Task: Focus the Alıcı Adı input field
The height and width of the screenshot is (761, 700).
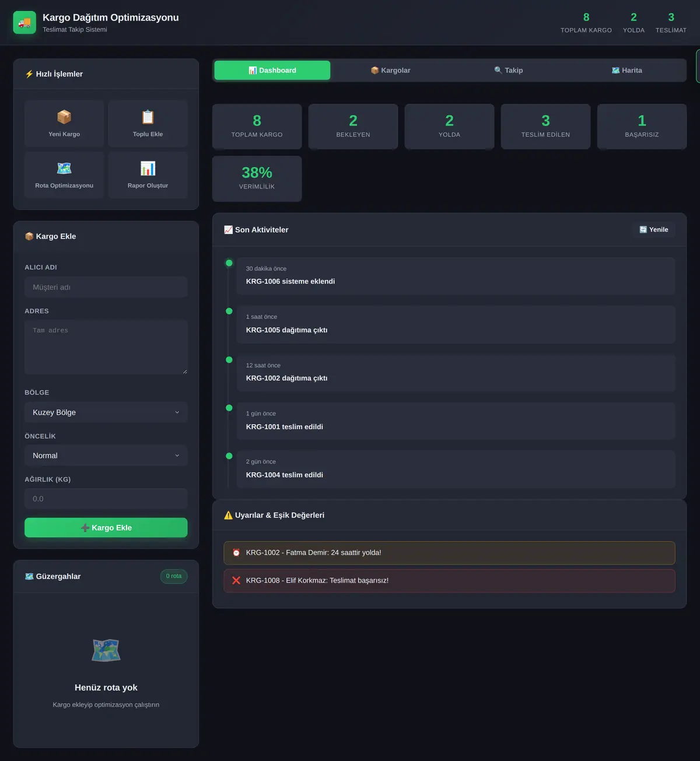Action: click(106, 287)
